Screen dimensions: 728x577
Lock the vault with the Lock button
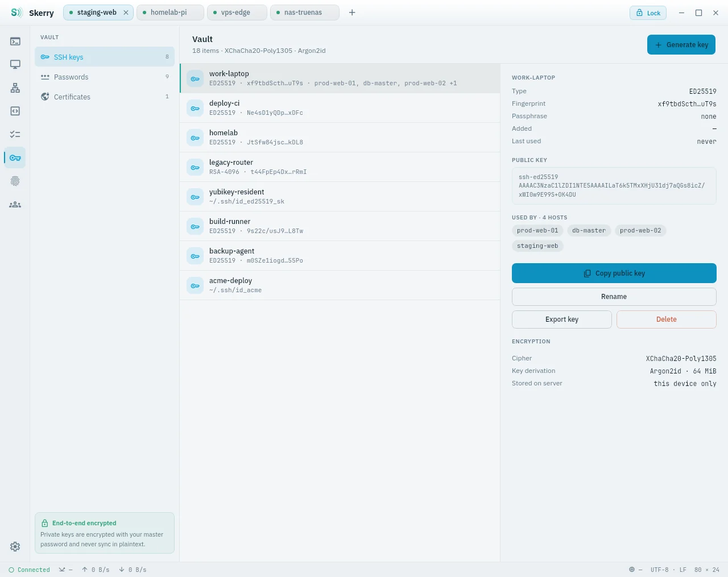[x=648, y=13]
